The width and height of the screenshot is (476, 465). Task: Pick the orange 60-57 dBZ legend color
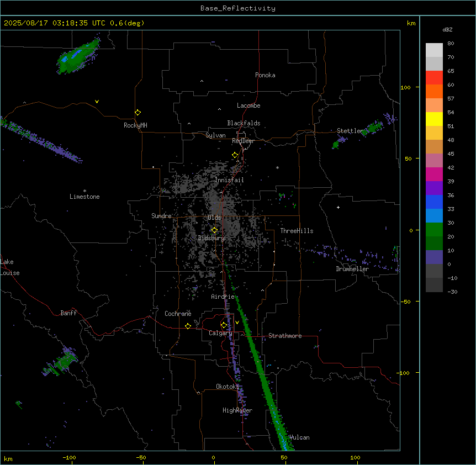pyautogui.click(x=434, y=91)
